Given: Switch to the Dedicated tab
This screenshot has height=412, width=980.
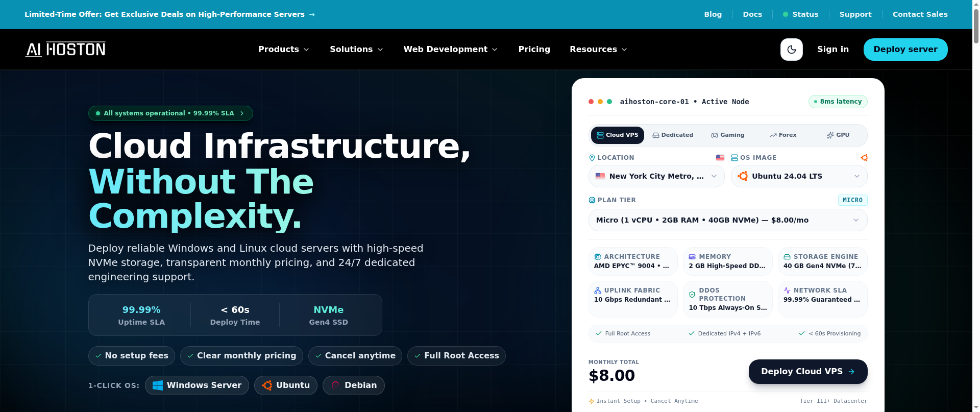Looking at the screenshot, I should [673, 135].
